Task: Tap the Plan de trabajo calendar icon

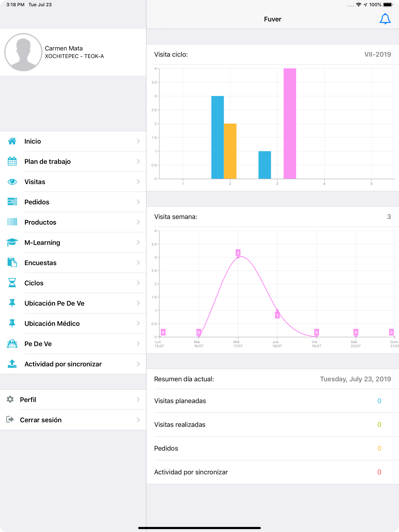Action: [12, 161]
